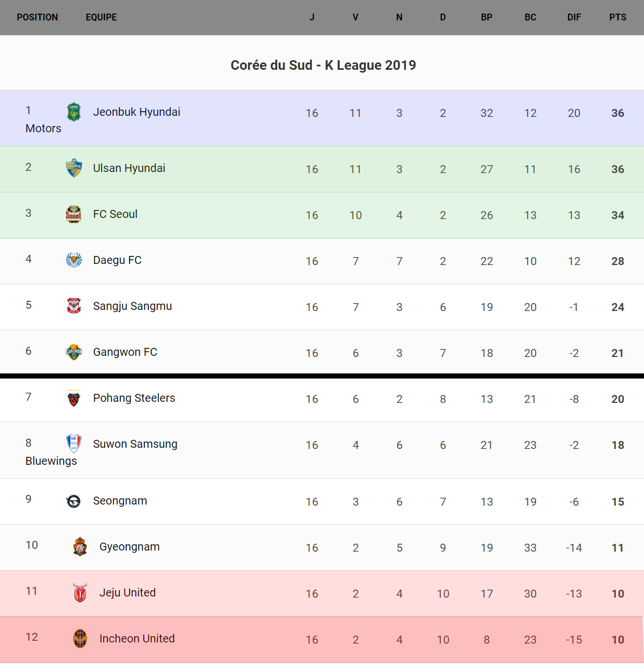Click the Jeonbuk Hyundai Motors club crest

[x=74, y=112]
